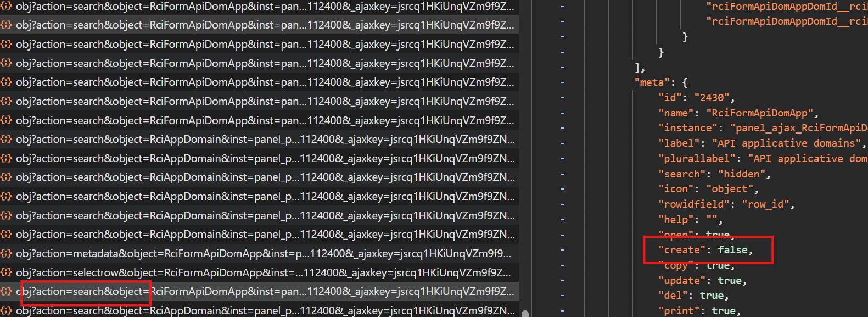Image resolution: width=868 pixels, height=317 pixels.
Task: Select the action=metadata RciFormApiDomApp request
Action: click(264, 254)
